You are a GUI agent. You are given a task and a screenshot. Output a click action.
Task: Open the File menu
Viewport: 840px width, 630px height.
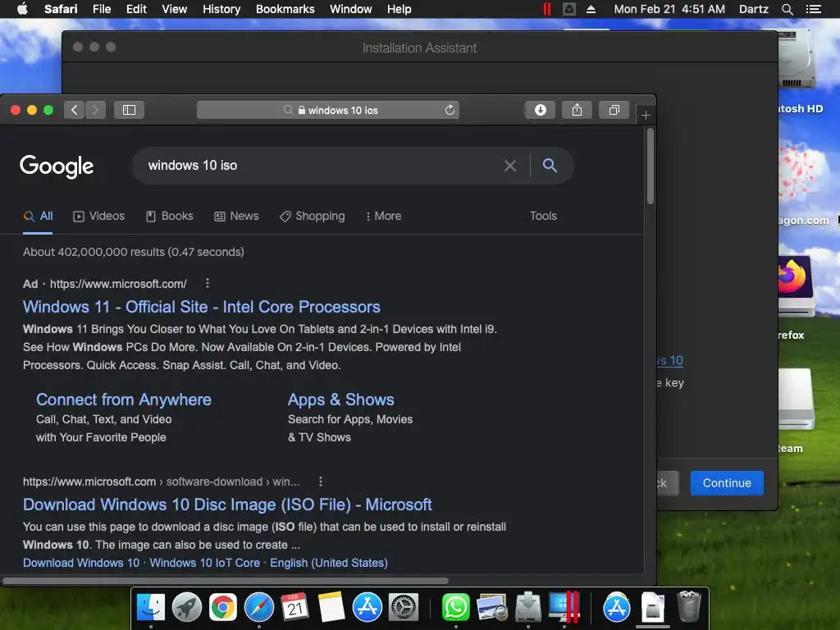[x=101, y=9]
